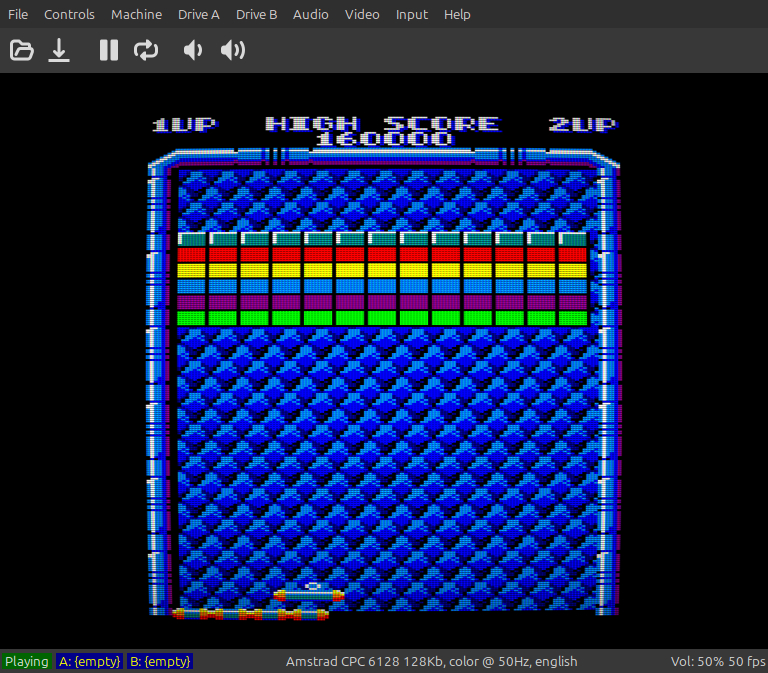The image size is (768, 673).
Task: Click the open file folder icon
Action: point(22,50)
